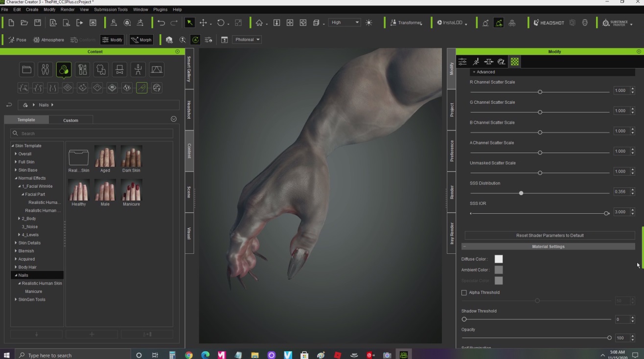The image size is (644, 359).
Task: Open the Photoreal render mode dropdown
Action: [248, 40]
